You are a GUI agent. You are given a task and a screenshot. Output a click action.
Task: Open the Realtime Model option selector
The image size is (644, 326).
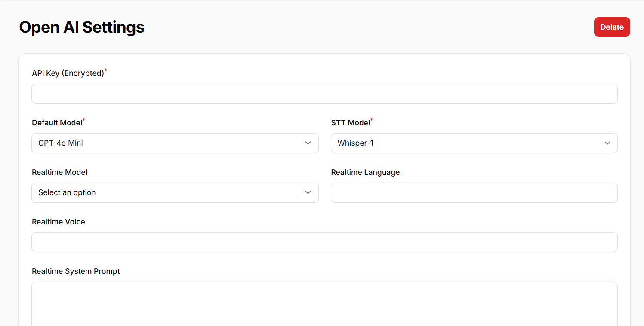click(175, 192)
